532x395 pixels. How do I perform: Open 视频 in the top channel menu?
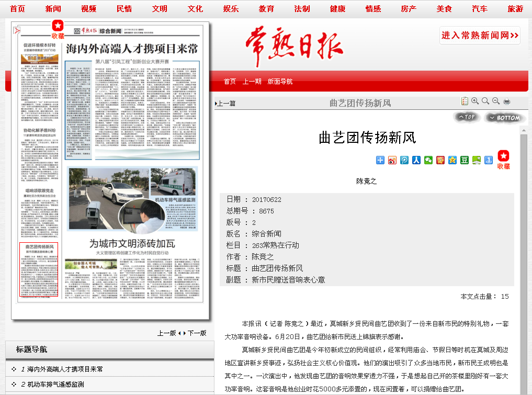89,9
